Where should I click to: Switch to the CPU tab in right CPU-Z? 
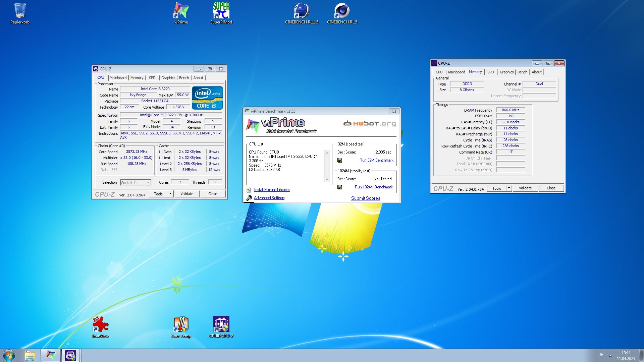point(439,72)
